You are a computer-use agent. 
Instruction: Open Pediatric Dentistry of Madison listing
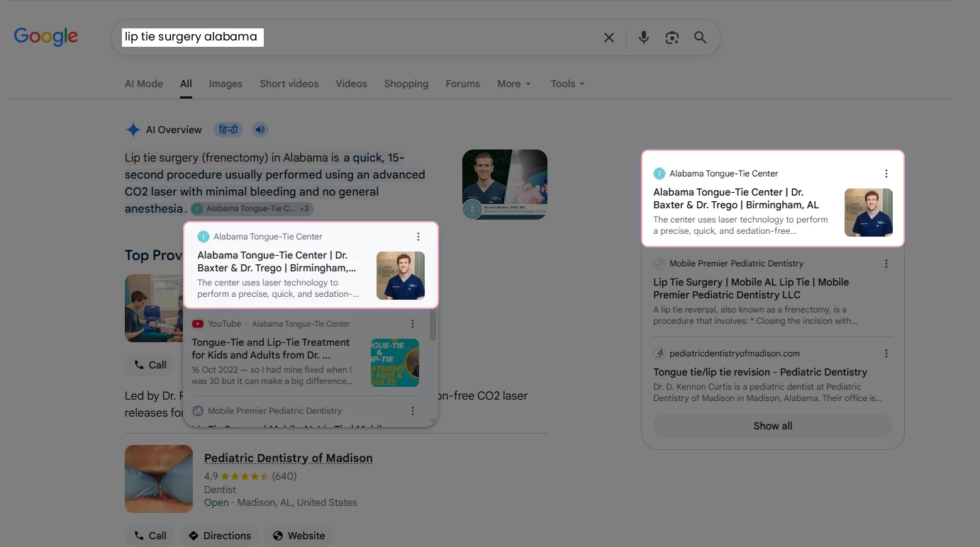point(288,458)
